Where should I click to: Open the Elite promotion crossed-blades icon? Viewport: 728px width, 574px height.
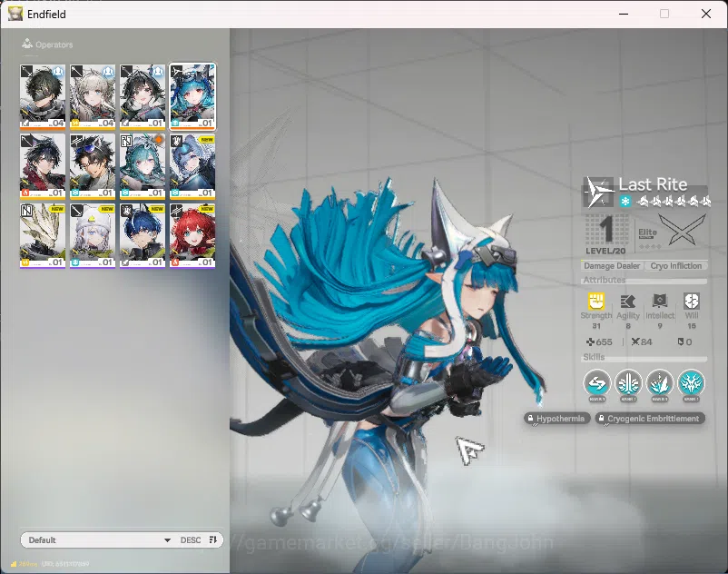[682, 230]
